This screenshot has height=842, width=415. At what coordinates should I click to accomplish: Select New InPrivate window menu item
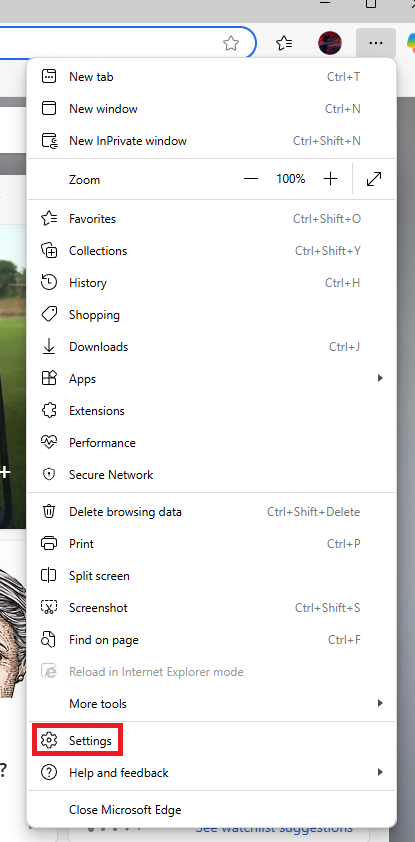click(212, 141)
